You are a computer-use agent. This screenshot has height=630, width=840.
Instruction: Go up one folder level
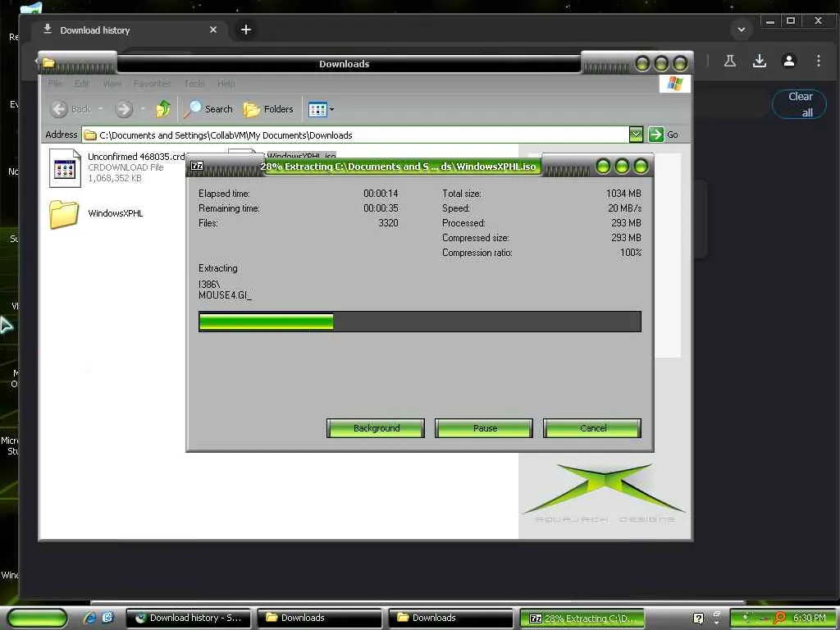(163, 109)
